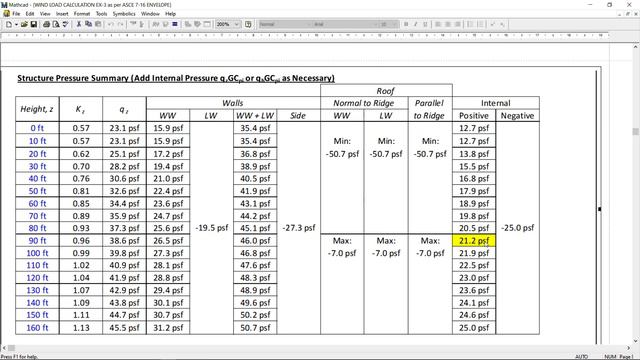This screenshot has height=360, width=640.
Task: Open the File menu
Action: pyautogui.click(x=16, y=13)
